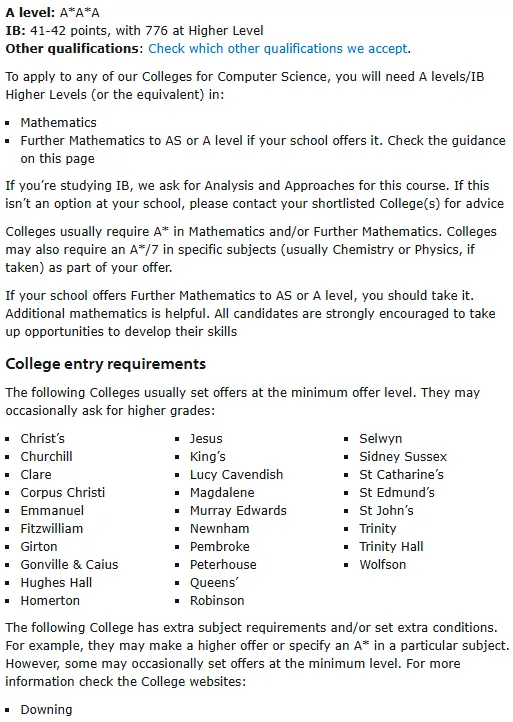This screenshot has width=513, height=722.
Task: Select the Selwyn college entry
Action: (x=380, y=438)
